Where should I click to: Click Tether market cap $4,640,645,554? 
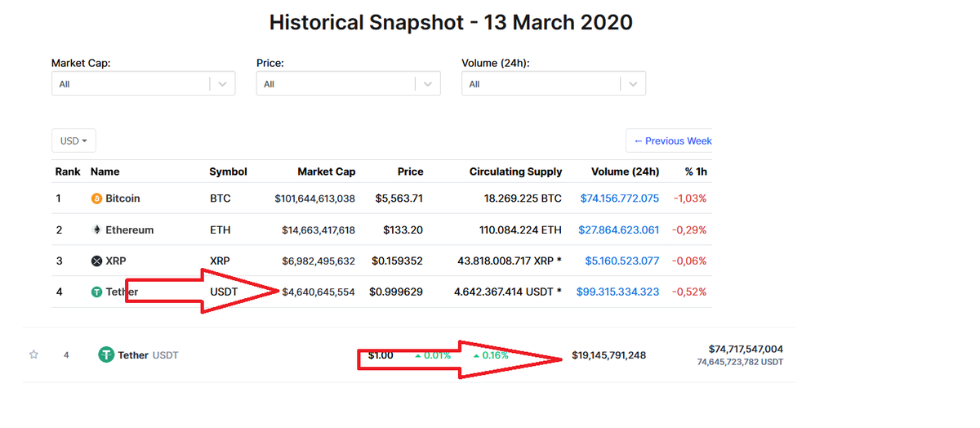pyautogui.click(x=318, y=292)
